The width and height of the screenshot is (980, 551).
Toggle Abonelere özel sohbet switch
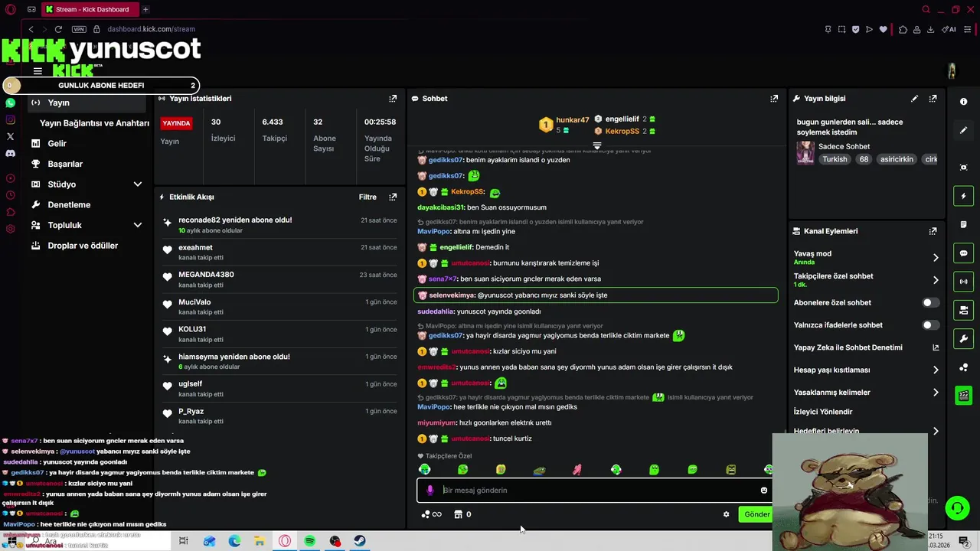coord(930,302)
